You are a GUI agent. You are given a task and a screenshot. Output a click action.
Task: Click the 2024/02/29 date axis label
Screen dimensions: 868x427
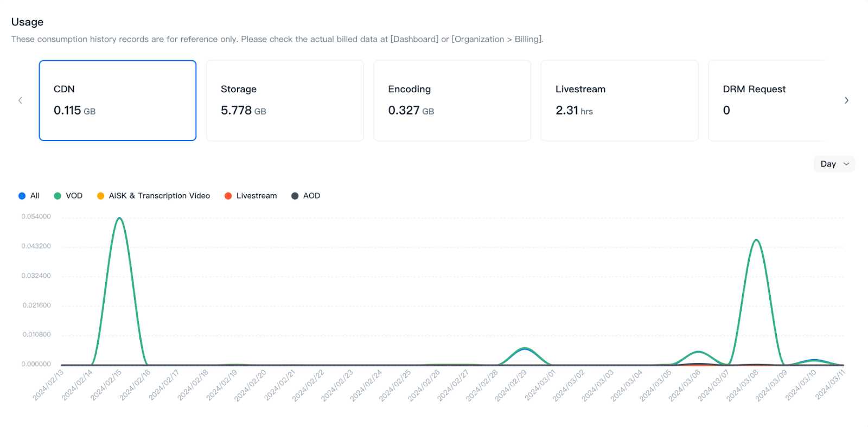(511, 385)
